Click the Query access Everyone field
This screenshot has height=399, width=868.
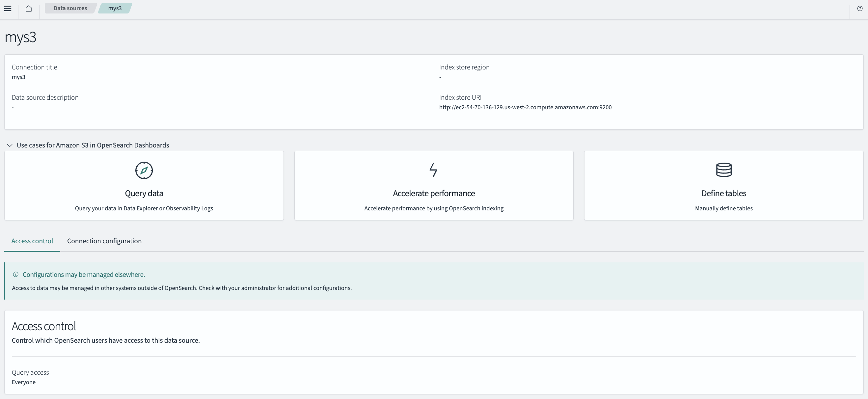click(24, 382)
